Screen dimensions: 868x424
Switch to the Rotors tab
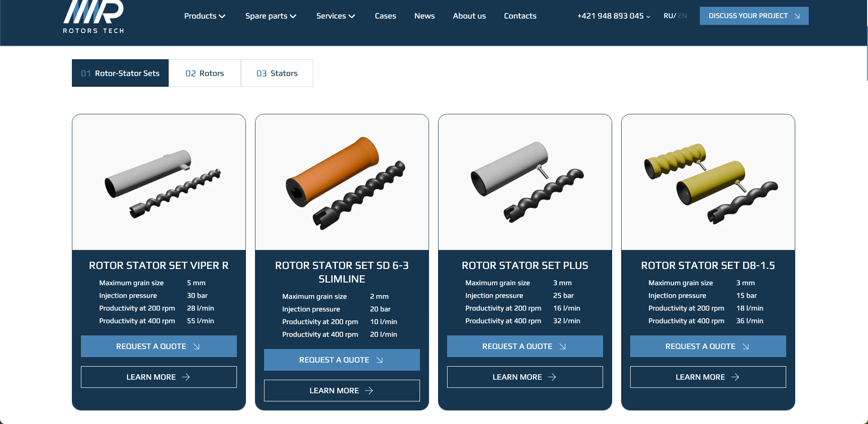pyautogui.click(x=205, y=73)
